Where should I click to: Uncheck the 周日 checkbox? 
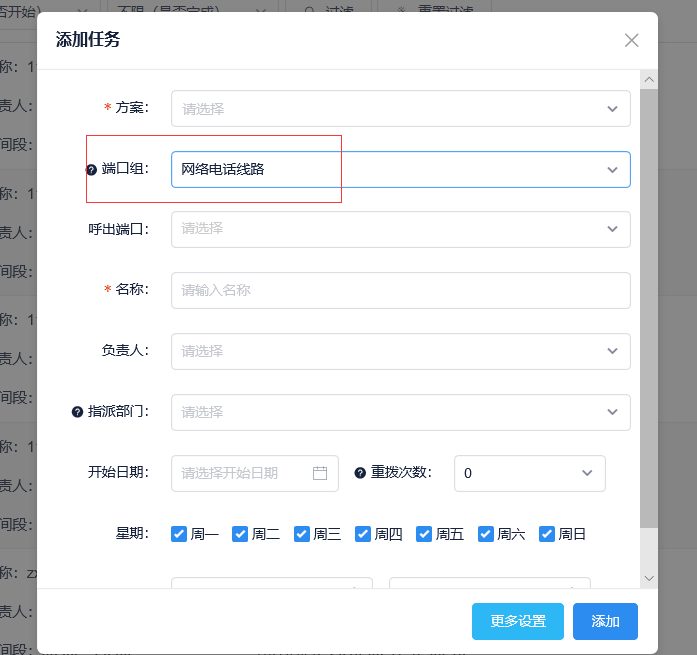pyautogui.click(x=547, y=534)
